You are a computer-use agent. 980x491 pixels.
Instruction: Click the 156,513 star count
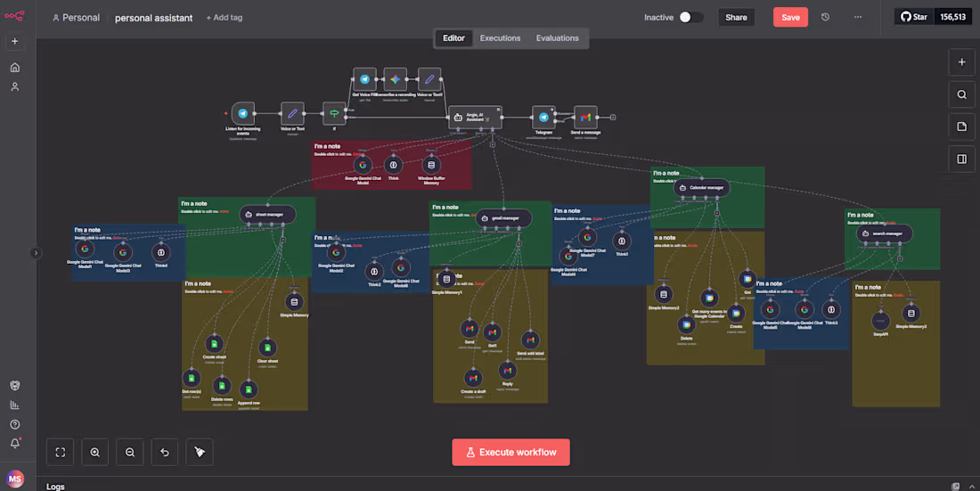(952, 17)
